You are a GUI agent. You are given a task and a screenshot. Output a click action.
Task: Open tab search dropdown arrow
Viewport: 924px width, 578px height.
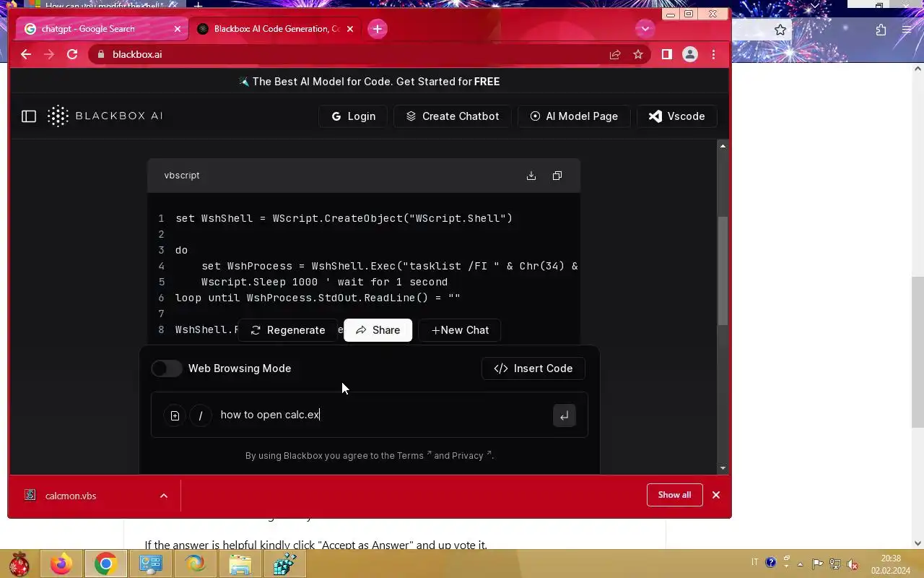pos(645,29)
